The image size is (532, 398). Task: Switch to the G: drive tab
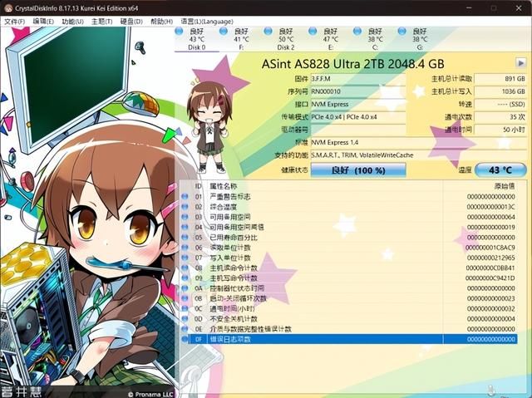(420, 39)
